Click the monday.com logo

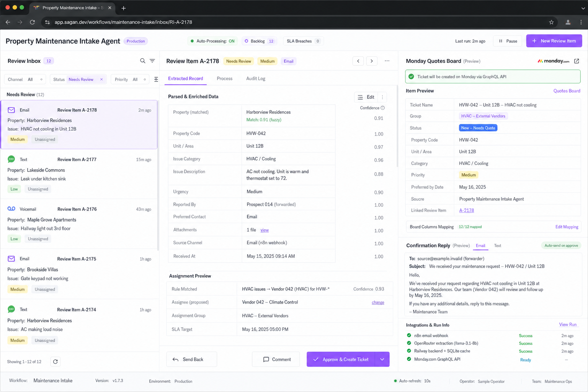(554, 61)
